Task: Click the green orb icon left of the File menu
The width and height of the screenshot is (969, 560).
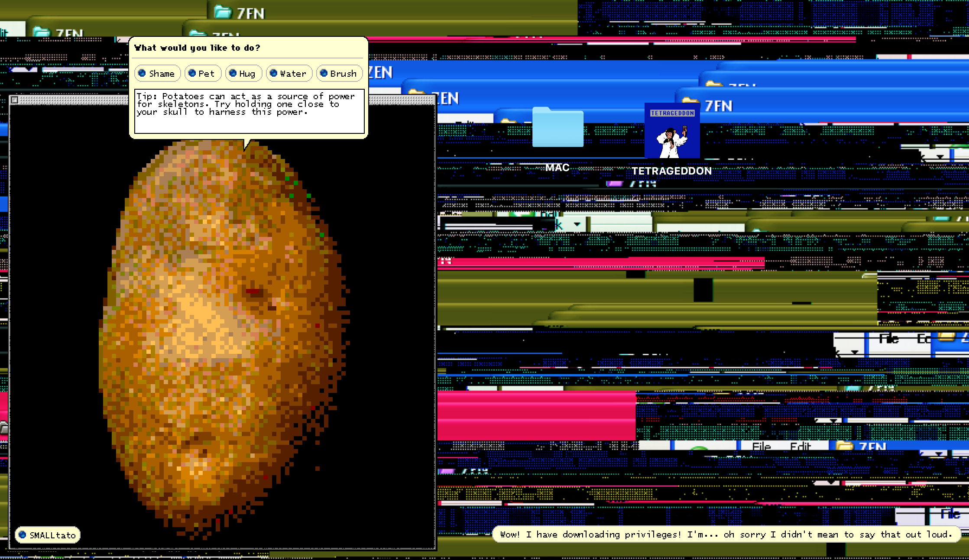Action: (699, 447)
